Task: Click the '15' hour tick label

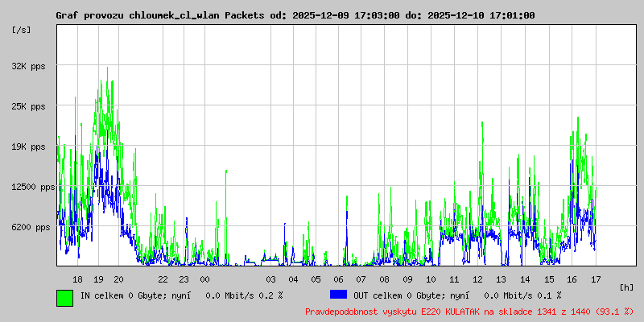Action: tap(549, 279)
